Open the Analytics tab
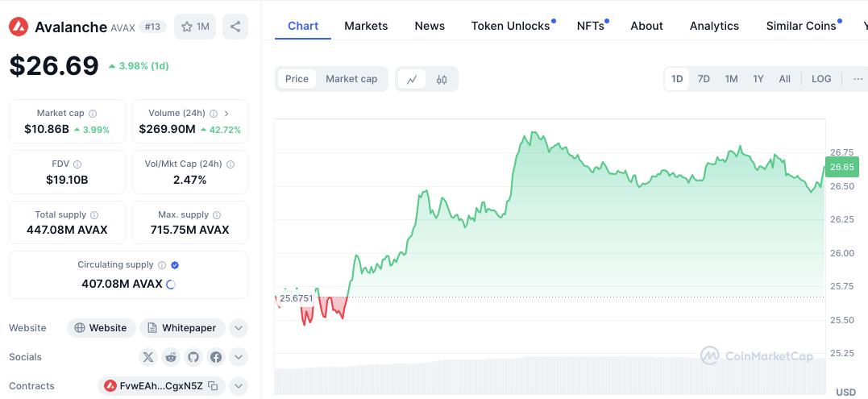The width and height of the screenshot is (868, 399). pyautogui.click(x=714, y=26)
